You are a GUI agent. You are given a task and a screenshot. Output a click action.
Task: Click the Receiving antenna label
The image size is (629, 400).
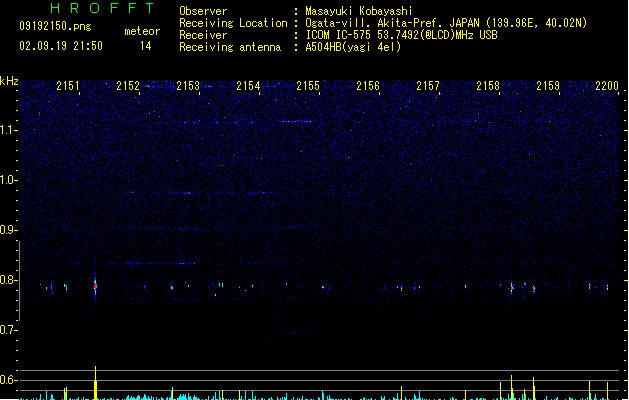tap(230, 47)
